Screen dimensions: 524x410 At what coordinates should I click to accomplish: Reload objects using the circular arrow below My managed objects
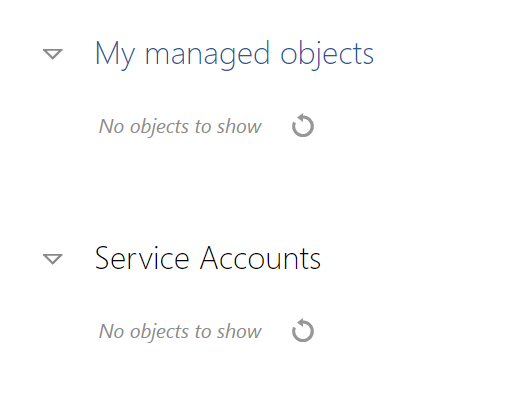click(303, 126)
